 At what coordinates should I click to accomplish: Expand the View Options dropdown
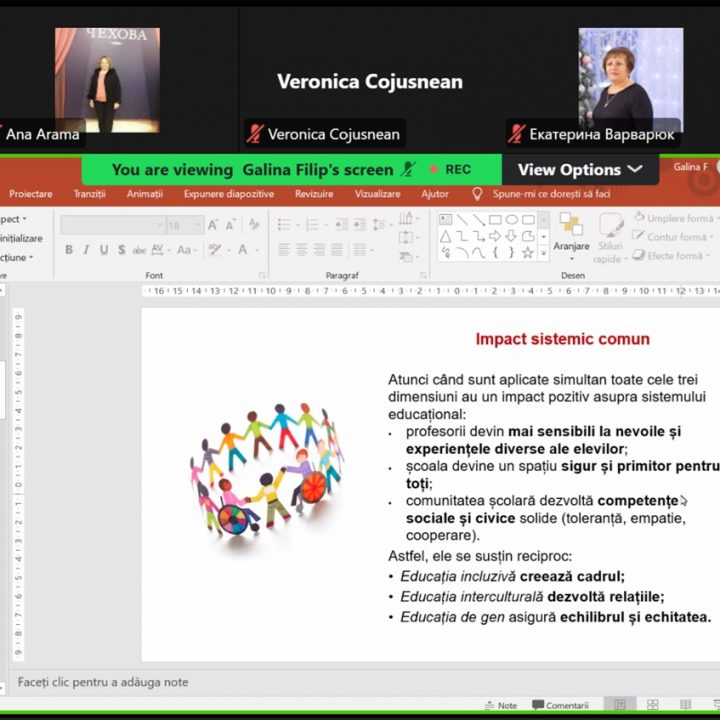click(579, 170)
